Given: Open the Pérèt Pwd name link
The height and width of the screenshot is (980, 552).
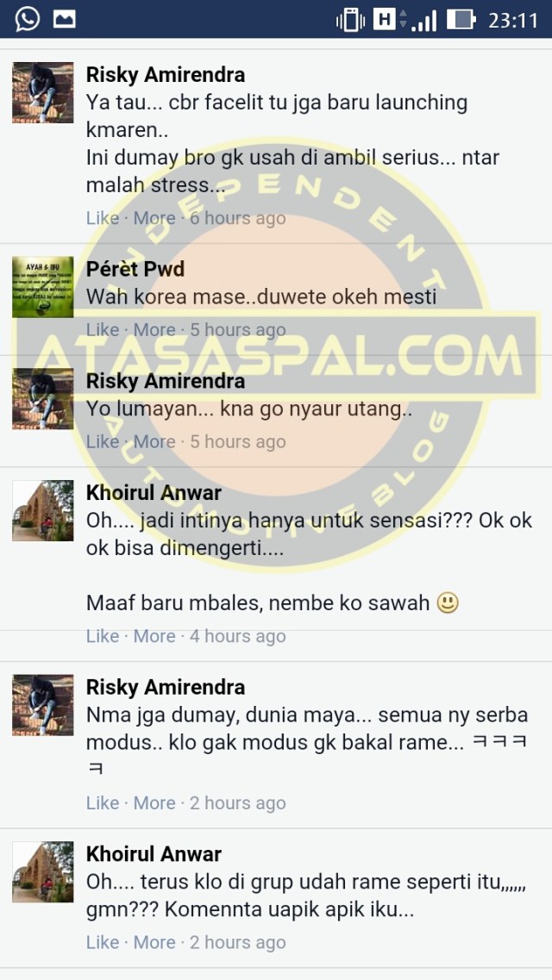Looking at the screenshot, I should tap(135, 270).
